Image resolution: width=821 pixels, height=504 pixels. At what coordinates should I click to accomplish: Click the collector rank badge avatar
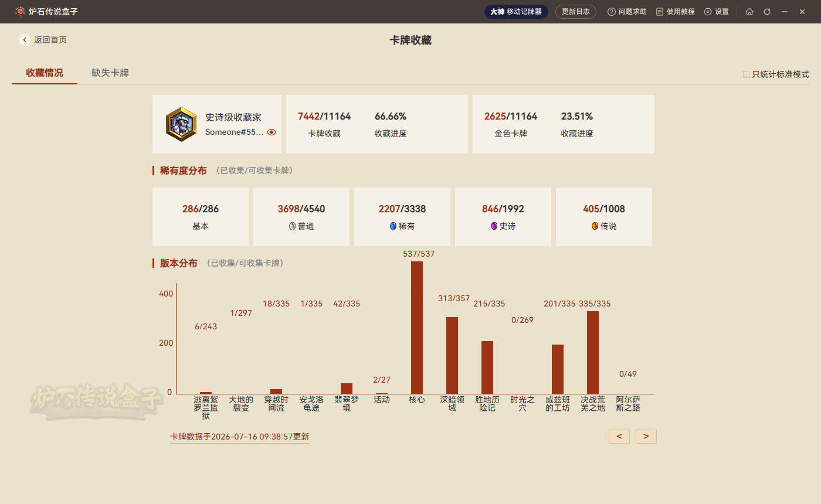pyautogui.click(x=181, y=124)
